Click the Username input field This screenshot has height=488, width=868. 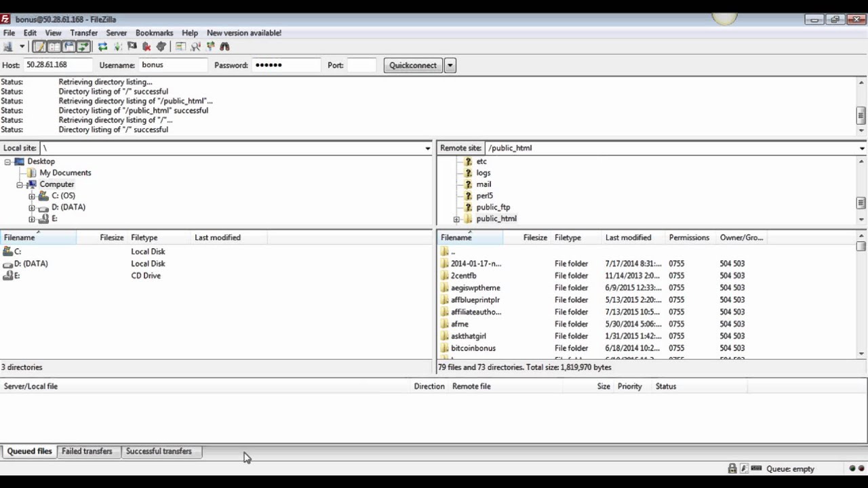pos(173,65)
